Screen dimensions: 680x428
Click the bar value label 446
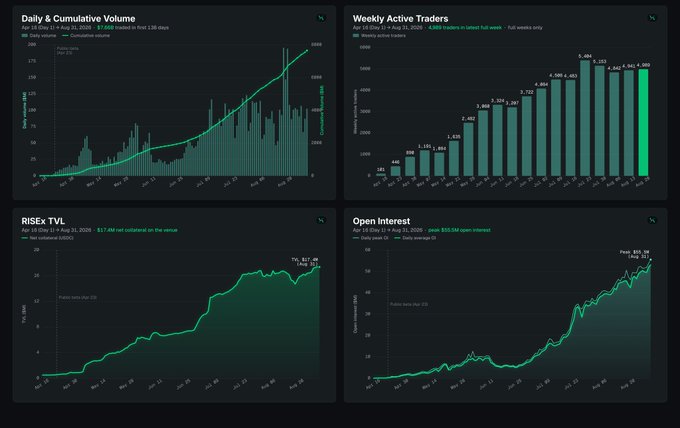pos(396,162)
